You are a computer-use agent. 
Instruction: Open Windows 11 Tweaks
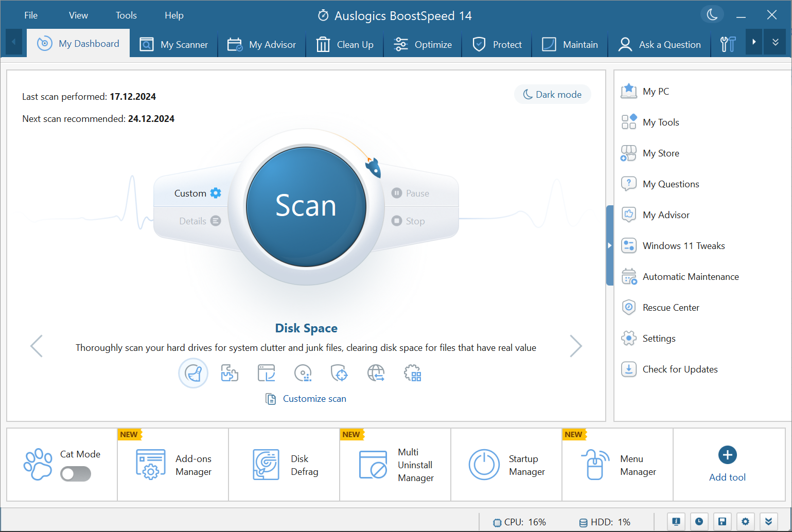tap(683, 246)
